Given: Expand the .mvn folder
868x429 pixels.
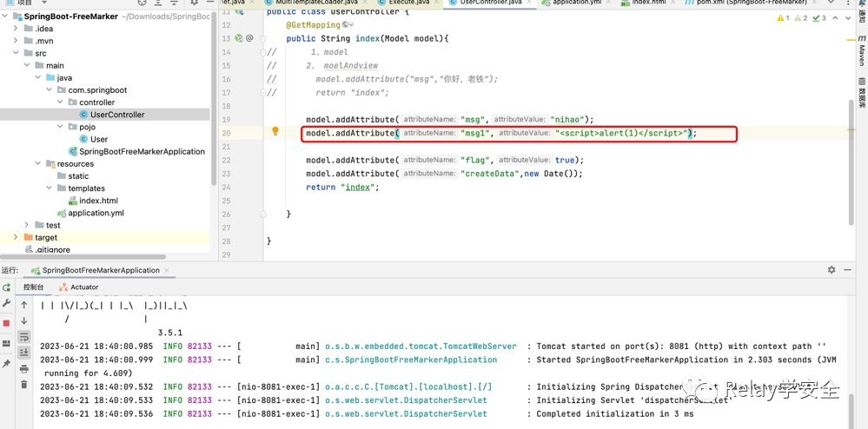Looking at the screenshot, I should pyautogui.click(x=16, y=41).
